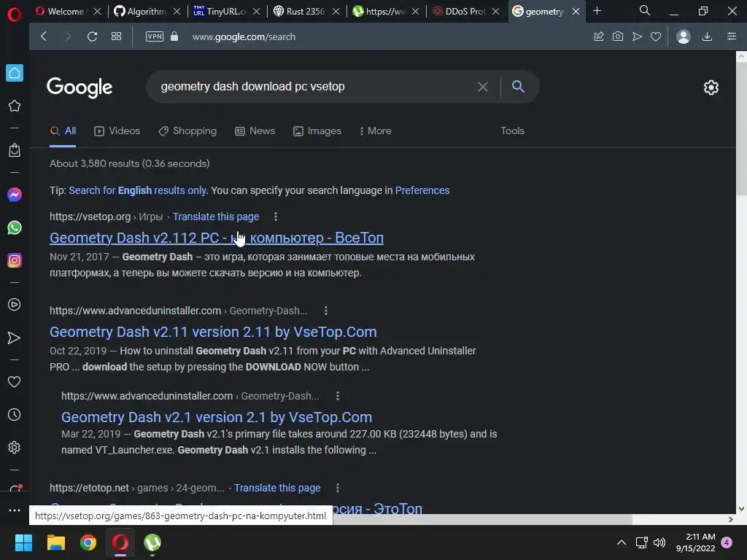The height and width of the screenshot is (560, 747).
Task: Add page to bookmarks with heart icon
Action: click(x=656, y=36)
